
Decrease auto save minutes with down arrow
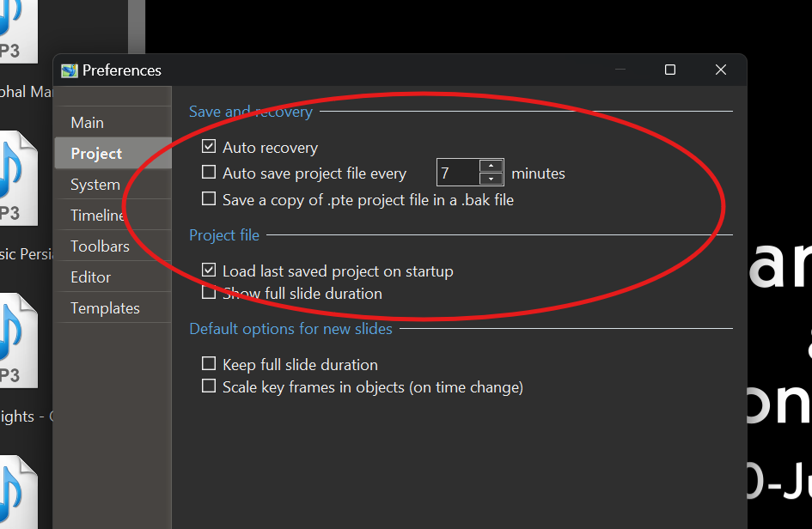(x=491, y=179)
